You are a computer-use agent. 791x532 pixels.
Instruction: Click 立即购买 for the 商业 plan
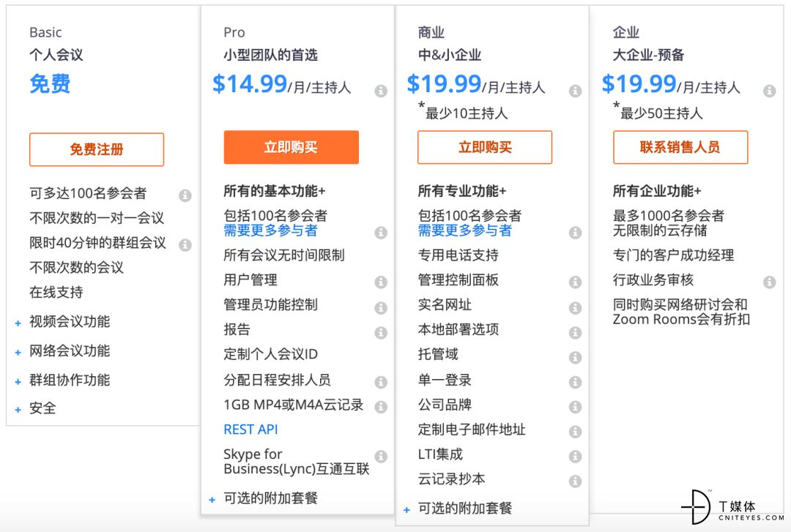click(485, 147)
